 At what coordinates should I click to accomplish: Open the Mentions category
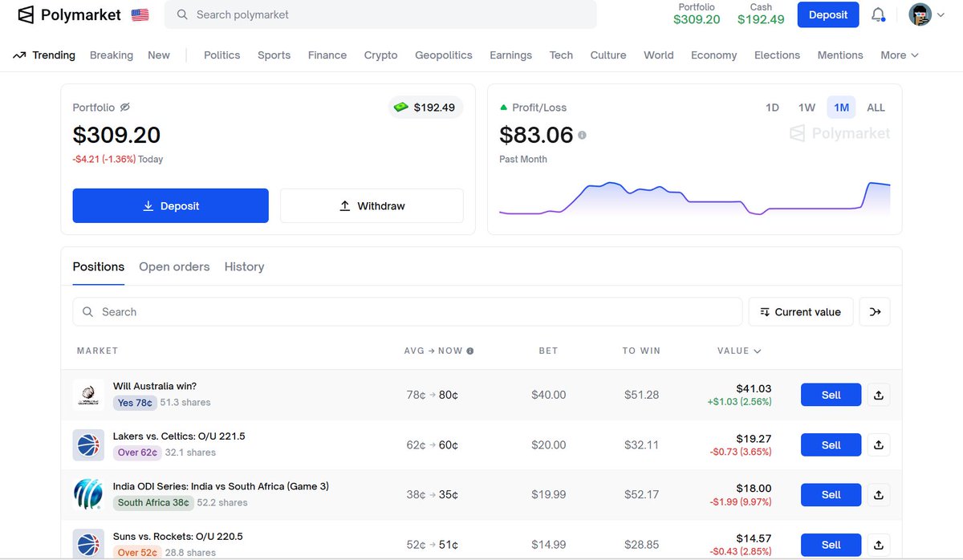pos(841,55)
